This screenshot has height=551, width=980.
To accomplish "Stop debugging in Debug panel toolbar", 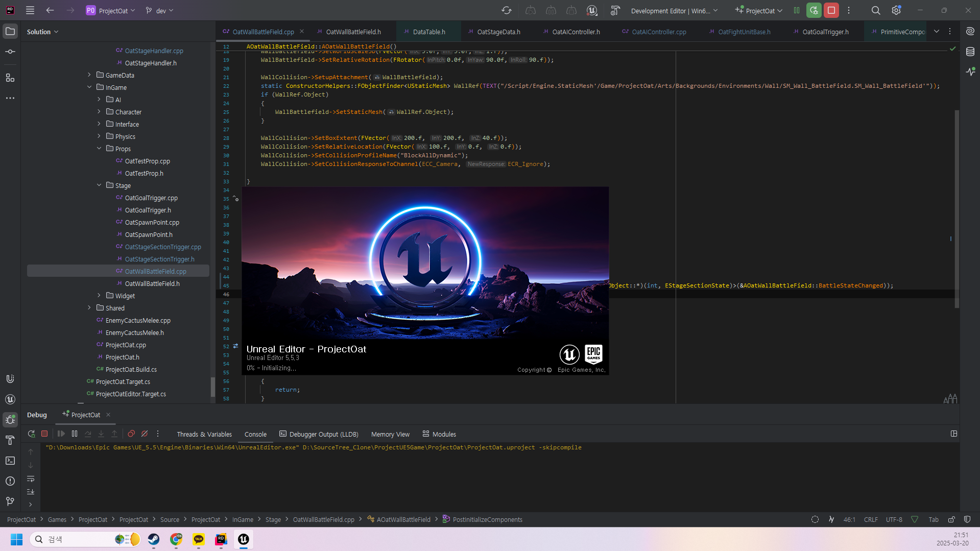I will click(x=44, y=434).
